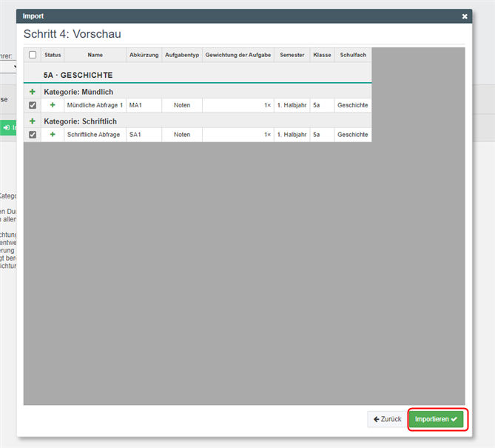The width and height of the screenshot is (495, 448).
Task: Click the Name column header
Action: point(95,55)
